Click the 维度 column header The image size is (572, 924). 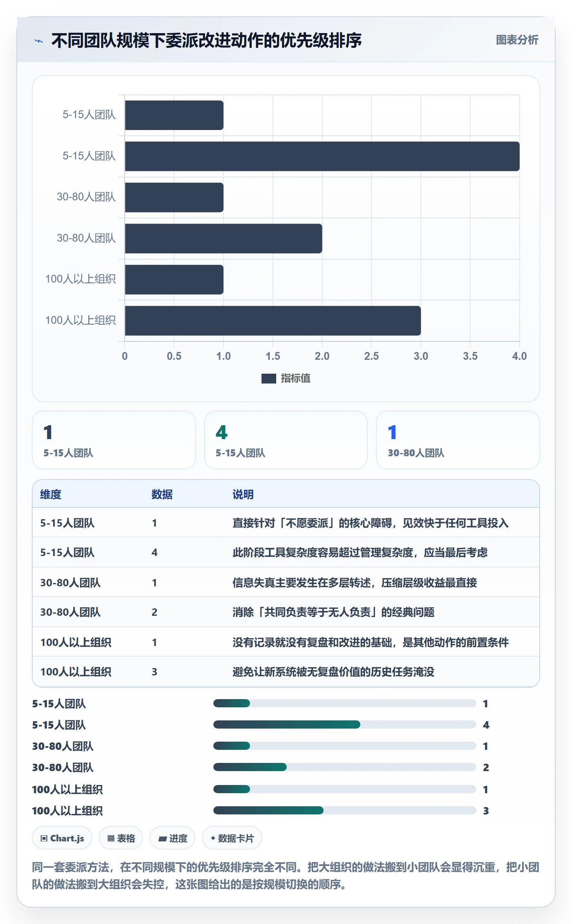pyautogui.click(x=51, y=494)
